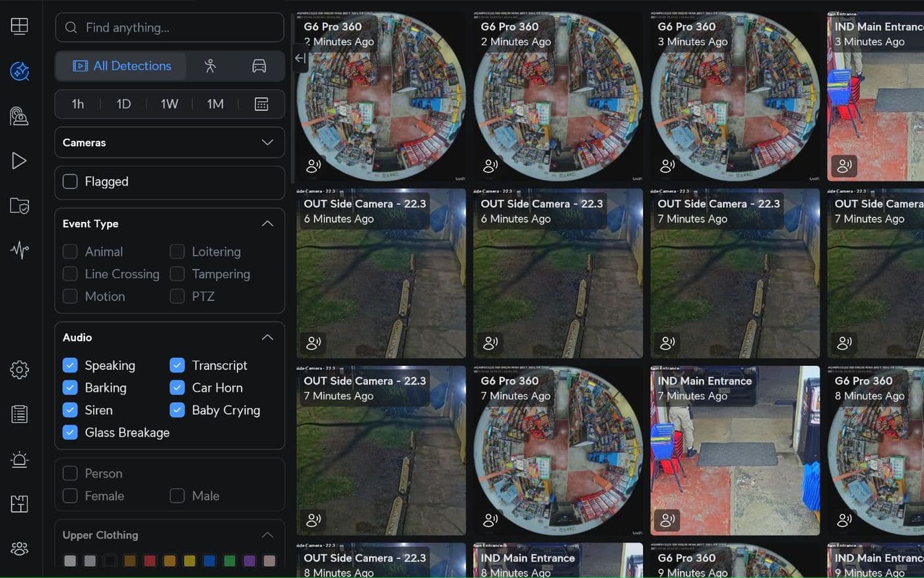Uncheck the Siren audio filter

(70, 410)
